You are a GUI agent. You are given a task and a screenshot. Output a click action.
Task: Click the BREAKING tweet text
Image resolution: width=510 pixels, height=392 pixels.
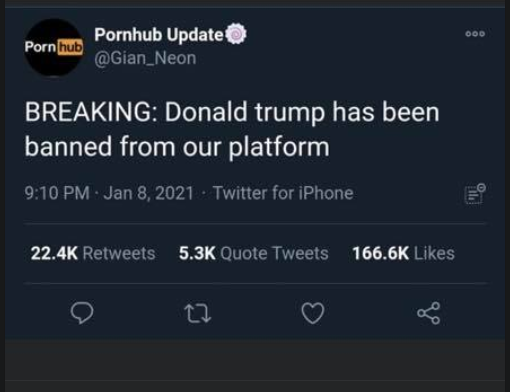coord(232,129)
